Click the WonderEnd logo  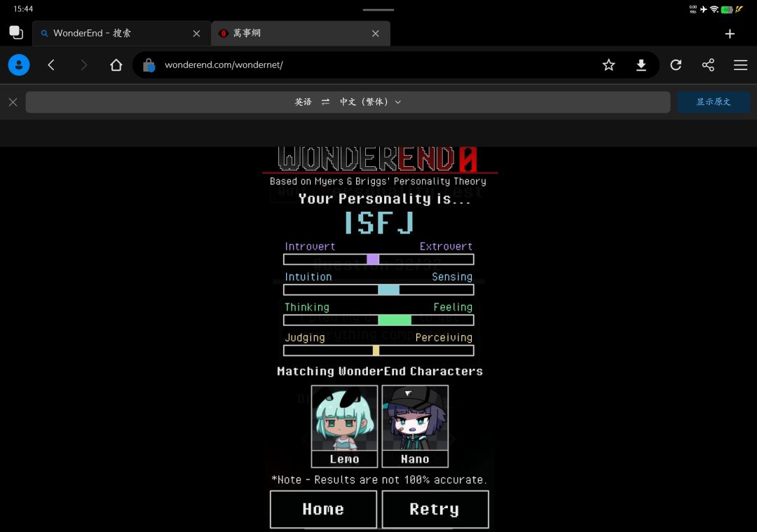[378, 159]
